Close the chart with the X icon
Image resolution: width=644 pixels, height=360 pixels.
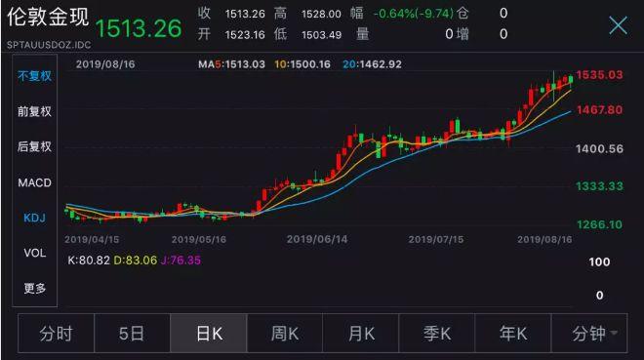[618, 25]
